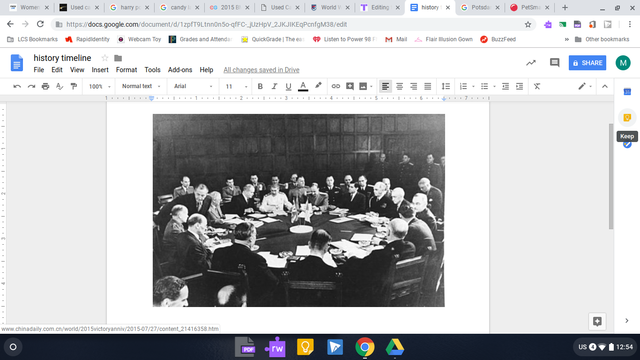Open the Google account avatar M
The width and height of the screenshot is (640, 360).
coord(623,63)
